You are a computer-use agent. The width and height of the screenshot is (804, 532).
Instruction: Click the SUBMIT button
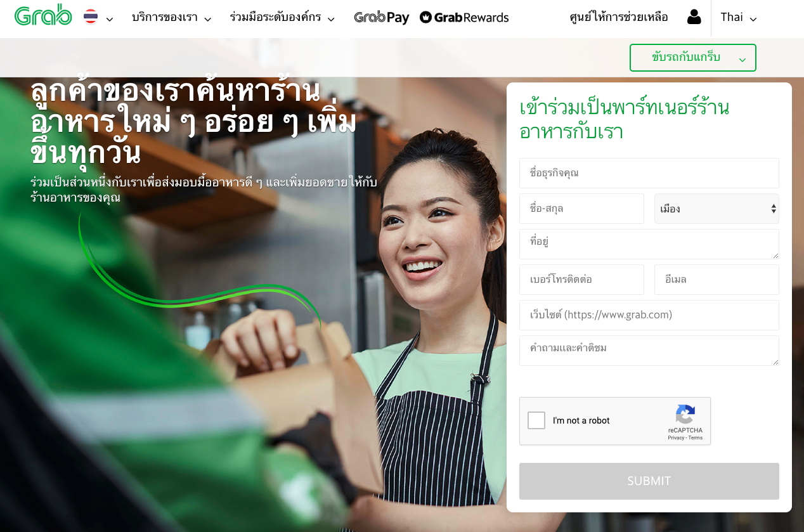click(649, 481)
